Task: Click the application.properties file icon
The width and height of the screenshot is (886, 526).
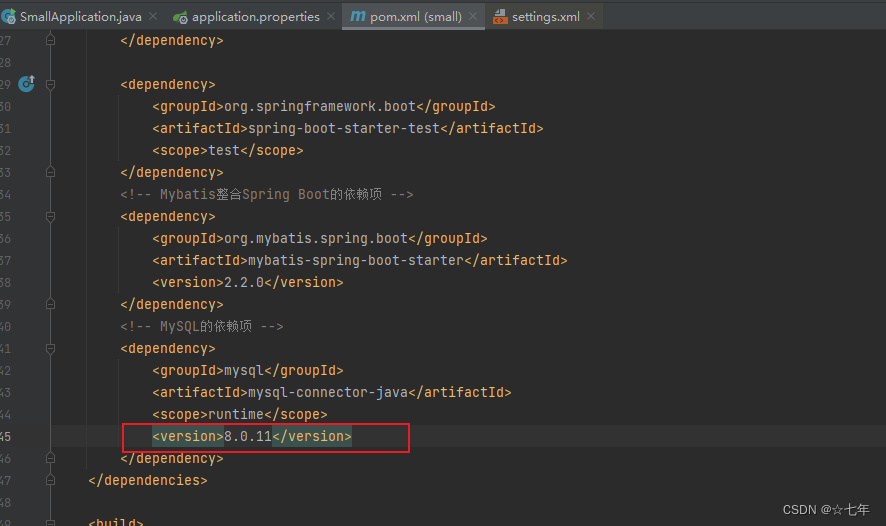Action: tap(180, 18)
